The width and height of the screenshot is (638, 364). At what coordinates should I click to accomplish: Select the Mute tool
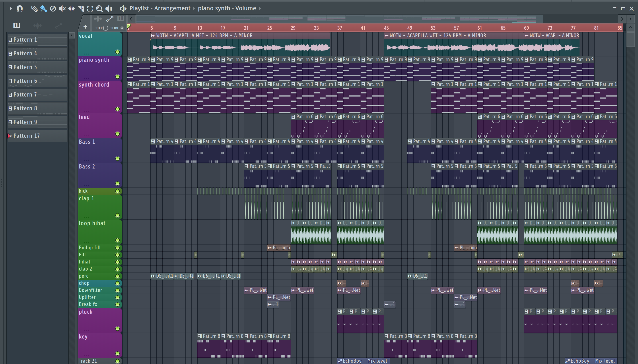(62, 8)
